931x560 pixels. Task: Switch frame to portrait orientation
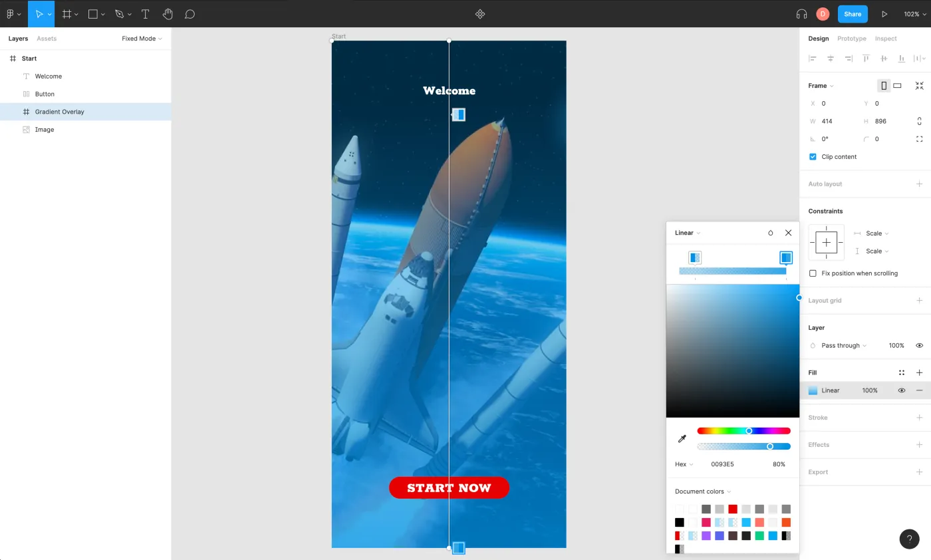coord(884,86)
